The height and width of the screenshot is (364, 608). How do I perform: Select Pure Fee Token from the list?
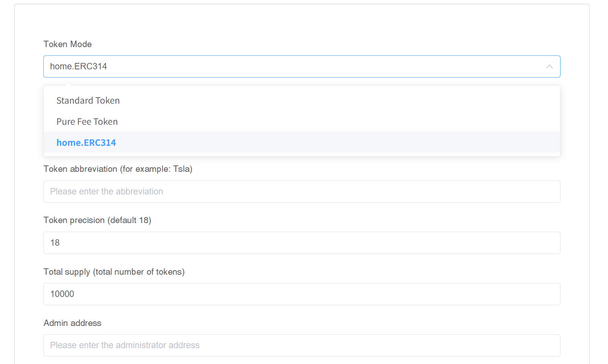87,122
